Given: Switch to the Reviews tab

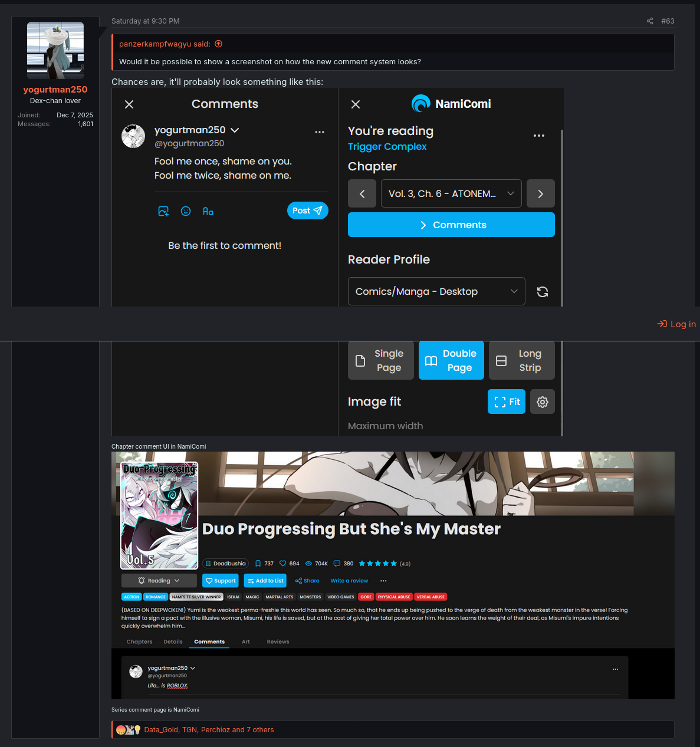Looking at the screenshot, I should point(278,641).
